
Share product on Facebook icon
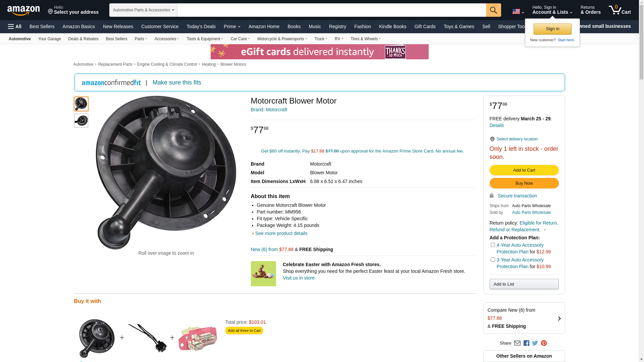click(x=526, y=343)
